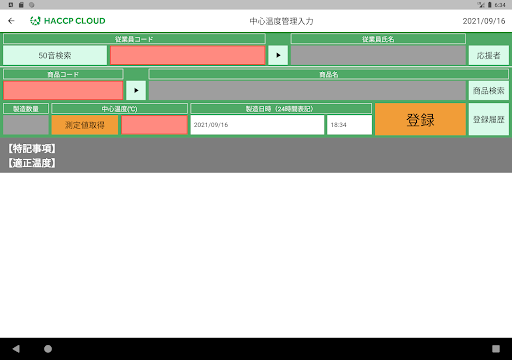The image size is (512, 360).
Task: Click the 商品コード column label
Action: click(x=63, y=74)
